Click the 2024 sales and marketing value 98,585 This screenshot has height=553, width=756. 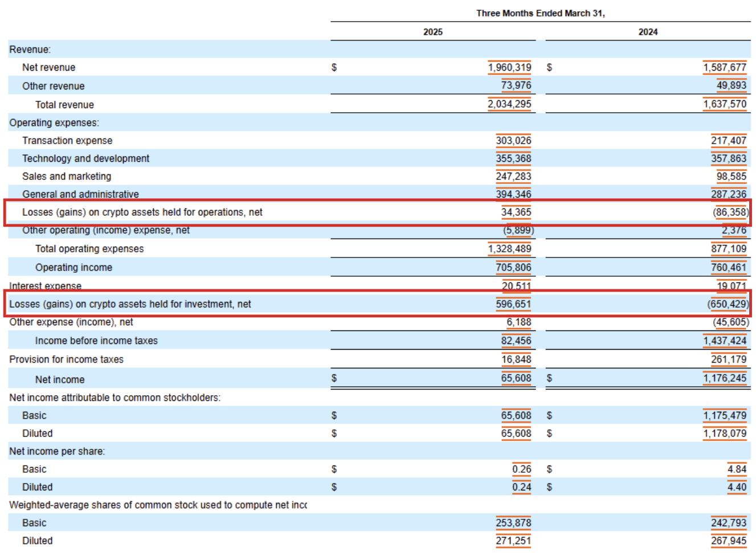click(x=731, y=176)
